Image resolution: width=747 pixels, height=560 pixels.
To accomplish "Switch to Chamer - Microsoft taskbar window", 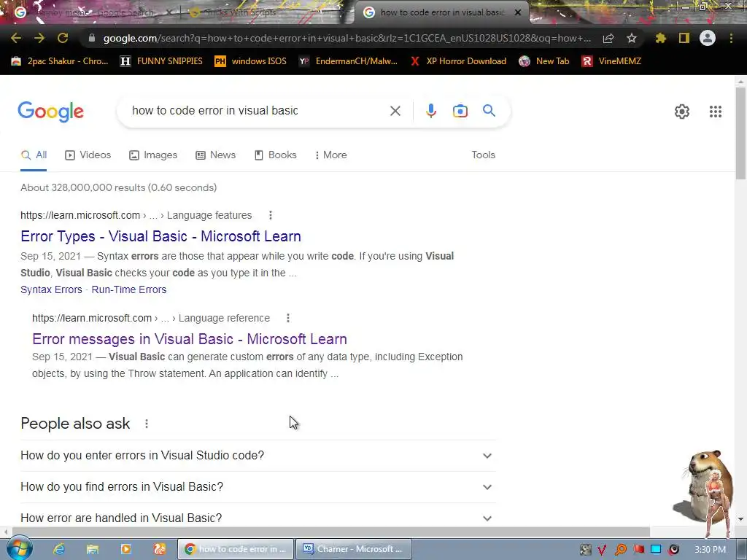I will 353,549.
